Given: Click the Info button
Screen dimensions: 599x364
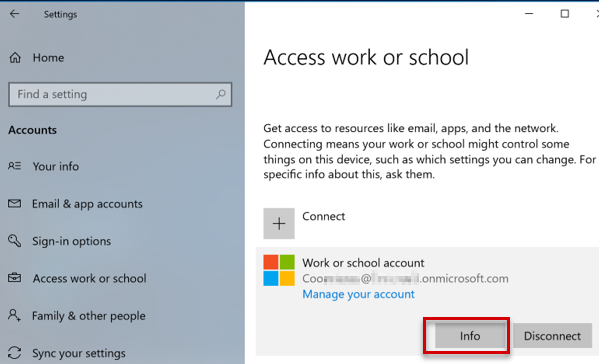Looking at the screenshot, I should 470,336.
